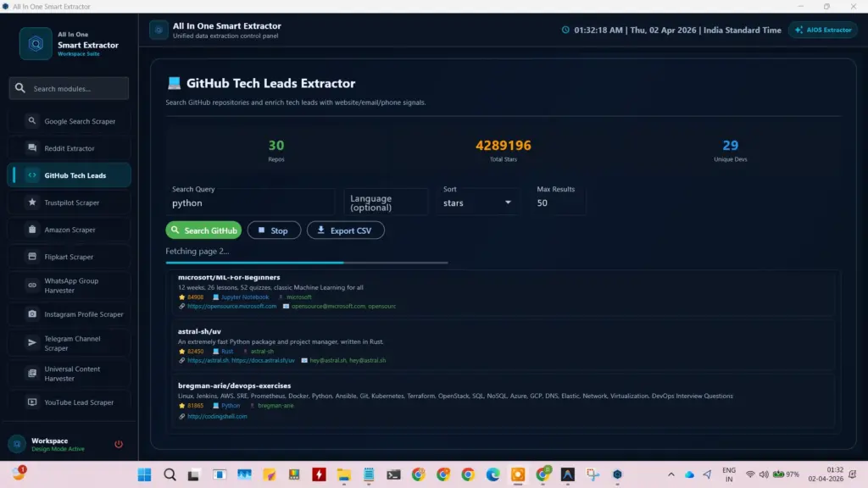
Task: Click the volume speaker icon in tray
Action: (764, 474)
